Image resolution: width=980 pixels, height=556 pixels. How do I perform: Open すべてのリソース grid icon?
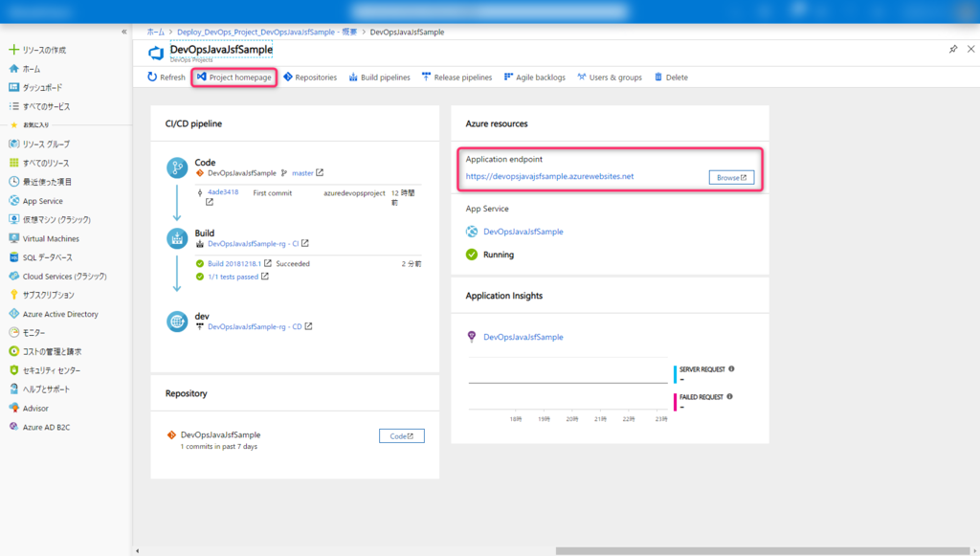[13, 163]
